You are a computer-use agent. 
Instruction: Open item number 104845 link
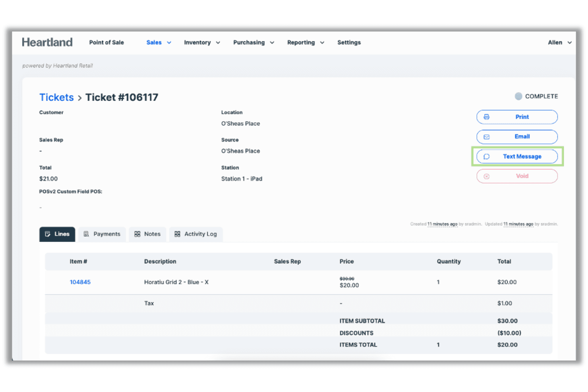(80, 282)
